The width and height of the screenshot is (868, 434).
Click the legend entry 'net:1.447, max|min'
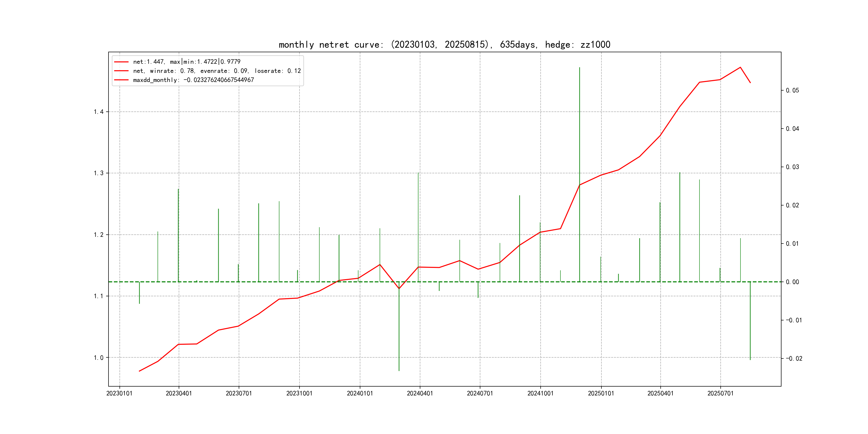187,62
